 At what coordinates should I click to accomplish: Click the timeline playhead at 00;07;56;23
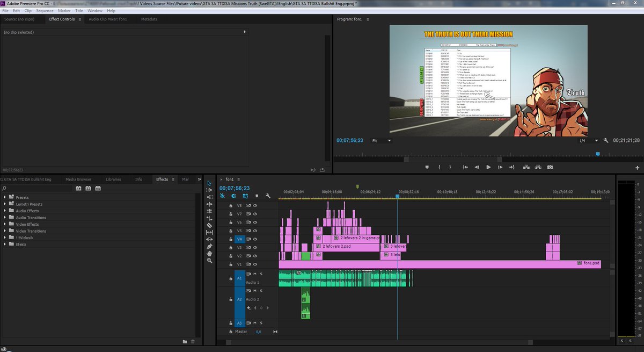[x=397, y=196]
